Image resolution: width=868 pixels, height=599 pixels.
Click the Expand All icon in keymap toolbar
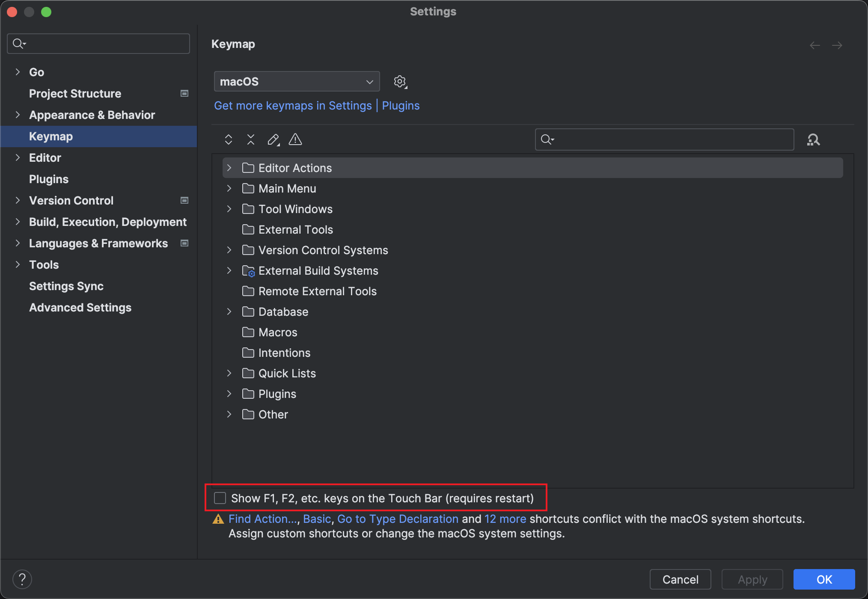229,139
